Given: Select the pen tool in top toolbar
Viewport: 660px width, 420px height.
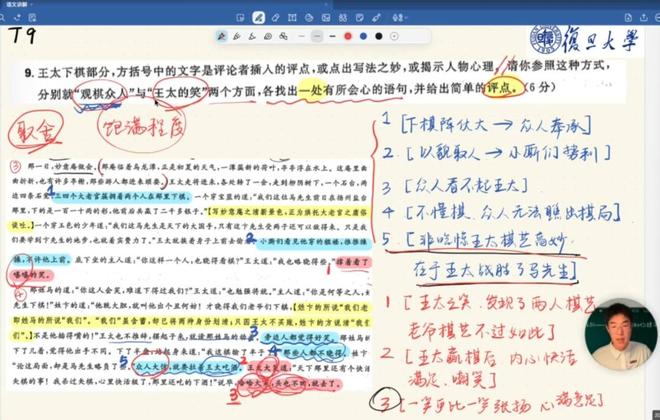Looking at the screenshot, I should [x=259, y=17].
